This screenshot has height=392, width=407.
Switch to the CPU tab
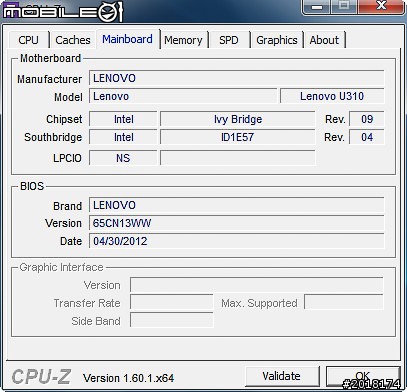[29, 40]
